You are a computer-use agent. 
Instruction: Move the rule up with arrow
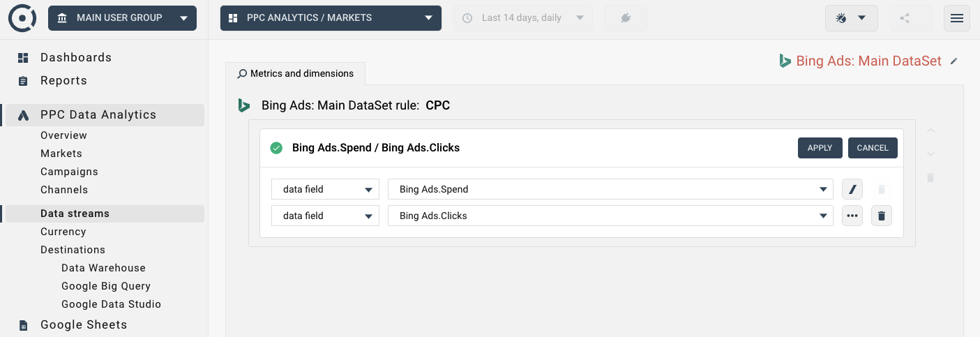click(930, 130)
